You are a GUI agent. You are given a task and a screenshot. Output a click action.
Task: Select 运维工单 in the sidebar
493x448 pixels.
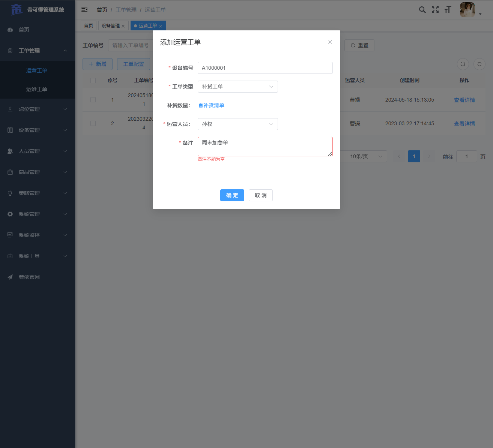37,89
